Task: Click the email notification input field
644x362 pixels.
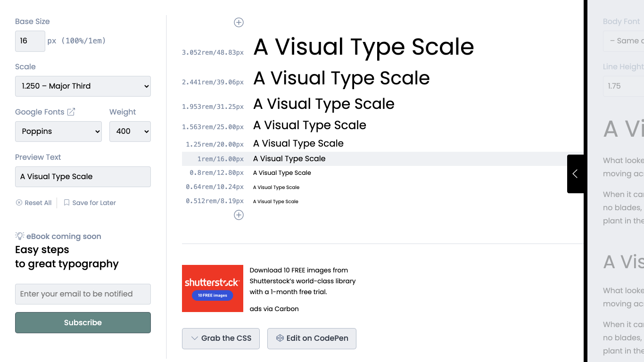Action: pos(83,294)
